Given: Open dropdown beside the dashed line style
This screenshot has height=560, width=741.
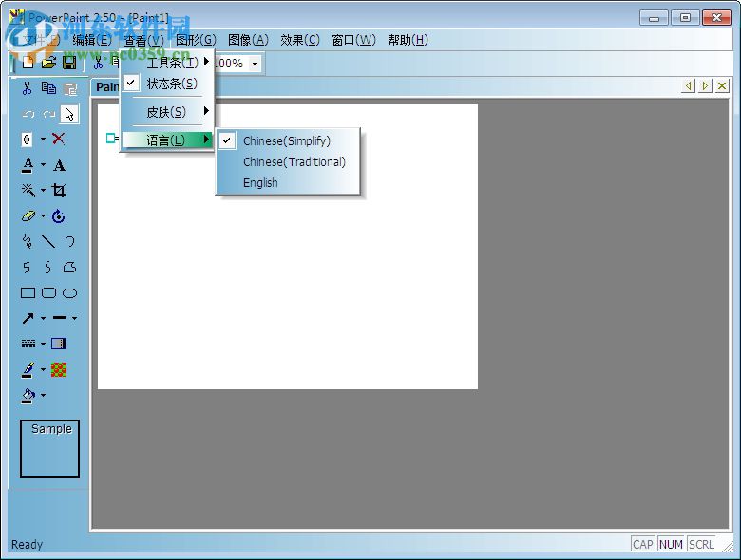Looking at the screenshot, I should (x=43, y=344).
